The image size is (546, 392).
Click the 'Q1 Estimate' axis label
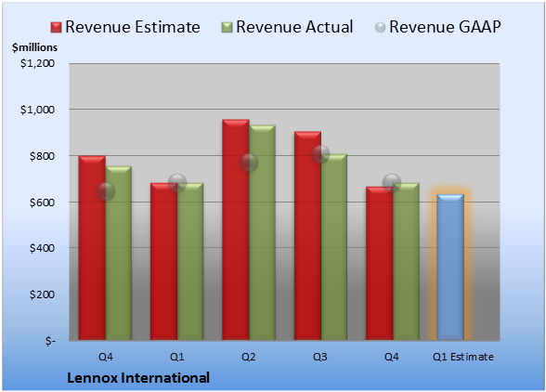click(463, 357)
